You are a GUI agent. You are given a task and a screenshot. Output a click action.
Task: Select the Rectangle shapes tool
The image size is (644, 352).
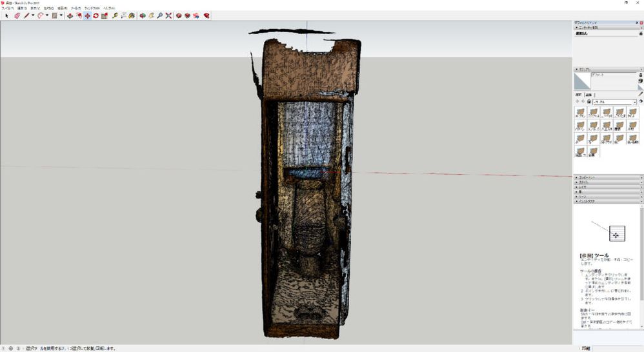pyautogui.click(x=54, y=15)
